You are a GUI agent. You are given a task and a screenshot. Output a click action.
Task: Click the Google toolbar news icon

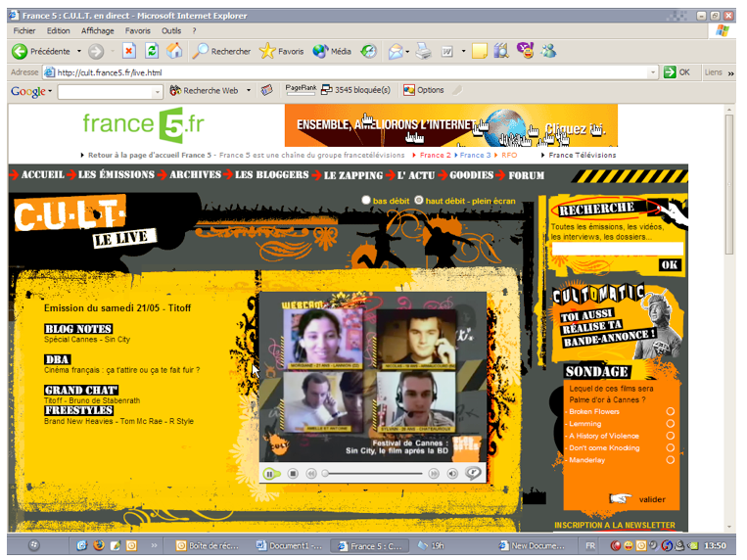pos(266,90)
